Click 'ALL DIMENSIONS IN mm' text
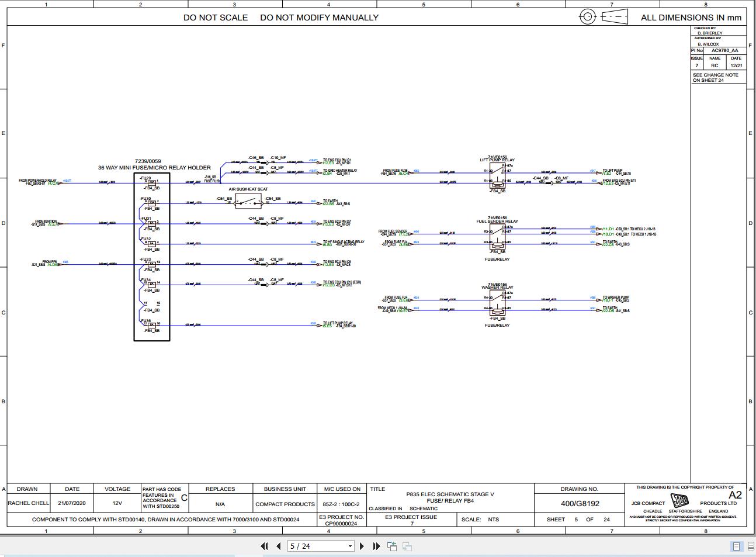This screenshot has height=557, width=756. point(691,18)
